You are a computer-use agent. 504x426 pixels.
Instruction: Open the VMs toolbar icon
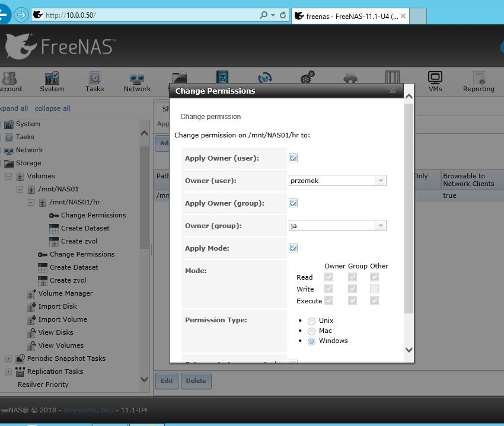435,82
